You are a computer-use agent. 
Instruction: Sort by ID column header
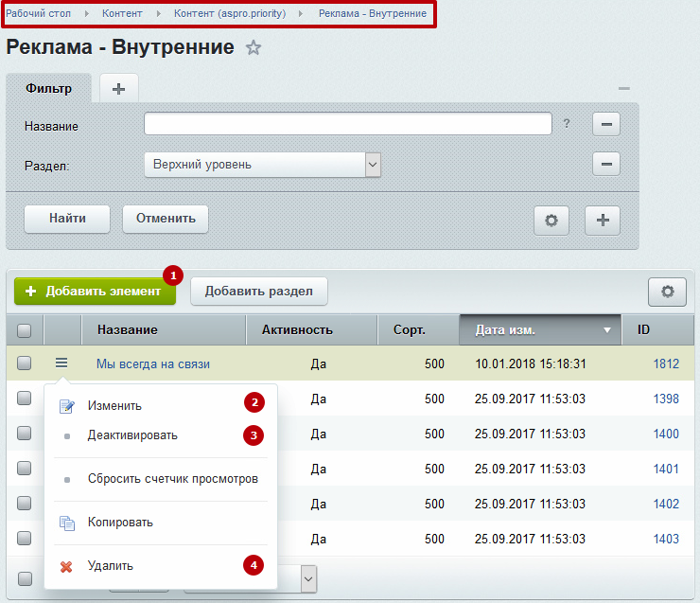657,330
